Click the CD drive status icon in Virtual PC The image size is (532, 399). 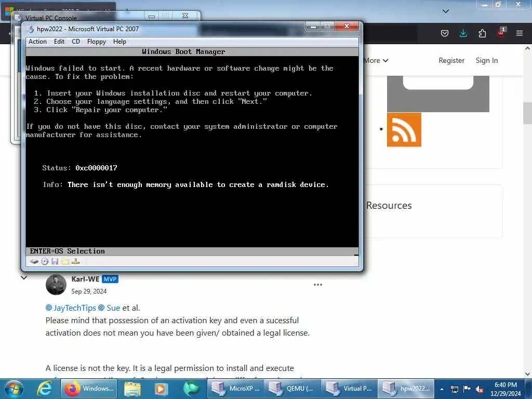[45, 262]
